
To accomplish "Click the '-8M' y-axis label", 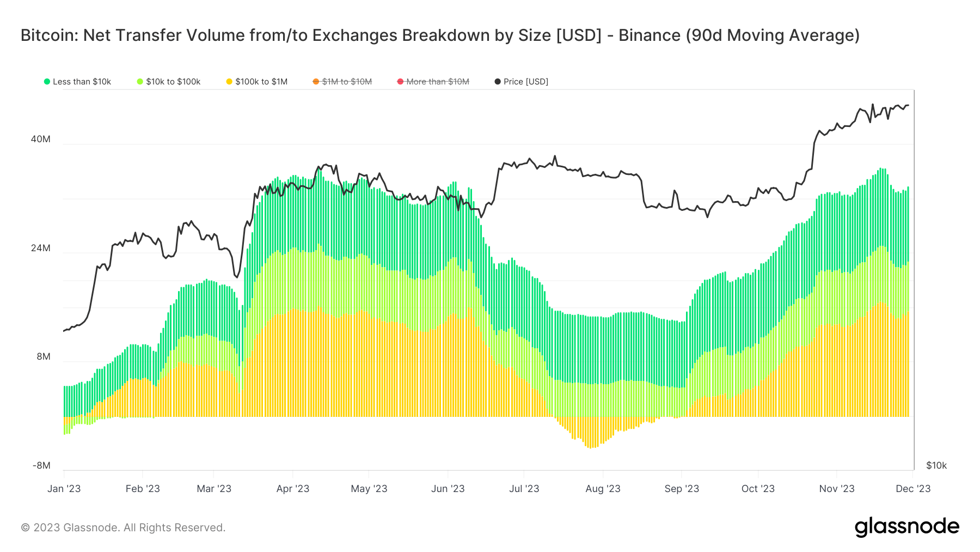I will click(41, 465).
